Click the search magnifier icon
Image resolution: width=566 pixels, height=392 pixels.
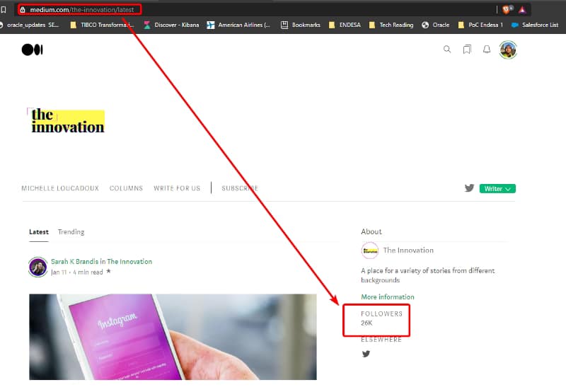point(447,49)
